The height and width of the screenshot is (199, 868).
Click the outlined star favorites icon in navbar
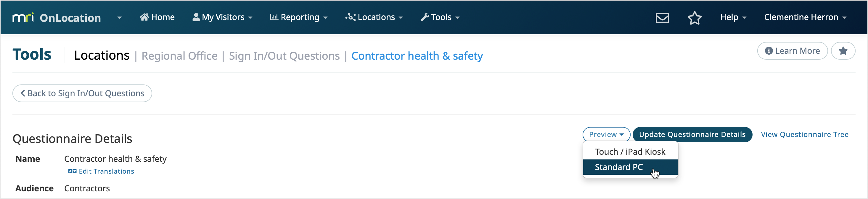(x=694, y=17)
